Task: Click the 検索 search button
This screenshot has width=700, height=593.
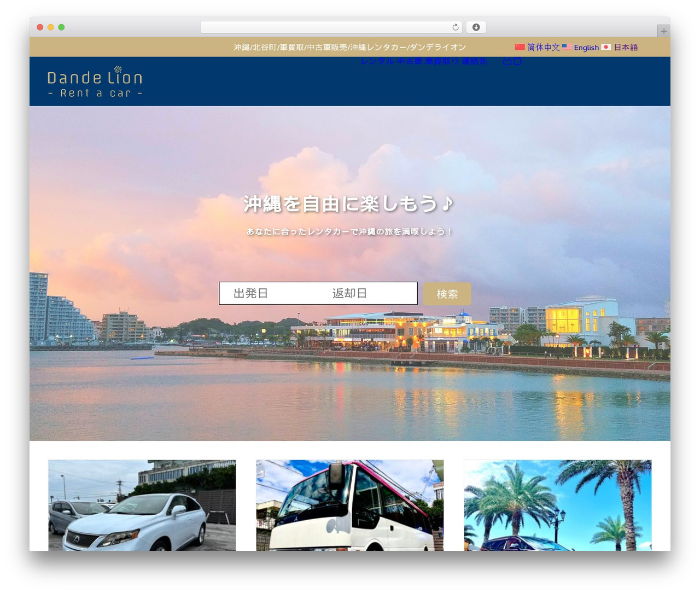Action: [447, 294]
